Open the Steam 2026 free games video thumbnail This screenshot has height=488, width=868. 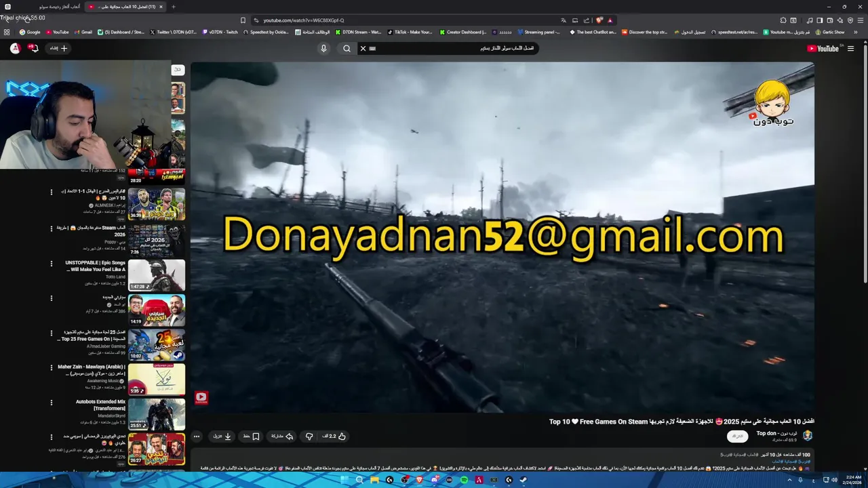pyautogui.click(x=157, y=240)
